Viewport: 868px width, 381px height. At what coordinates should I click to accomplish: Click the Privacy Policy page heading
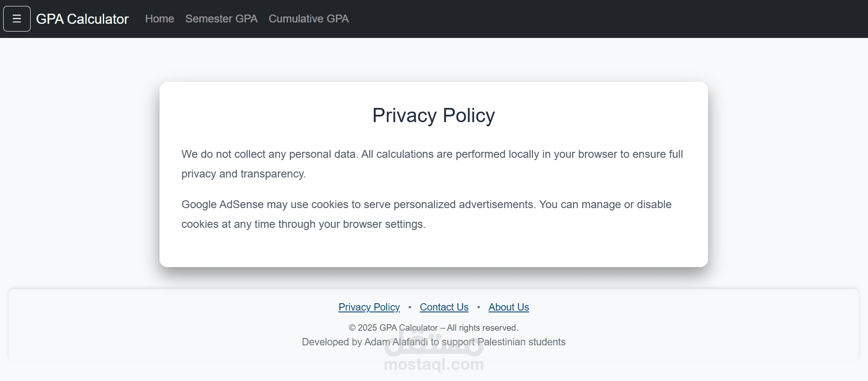(x=433, y=115)
